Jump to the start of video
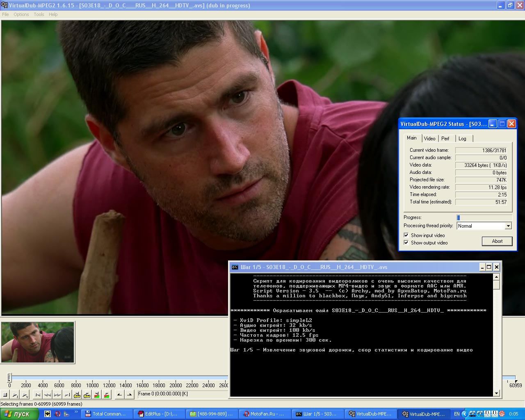This screenshot has width=525, height=420. click(x=38, y=395)
